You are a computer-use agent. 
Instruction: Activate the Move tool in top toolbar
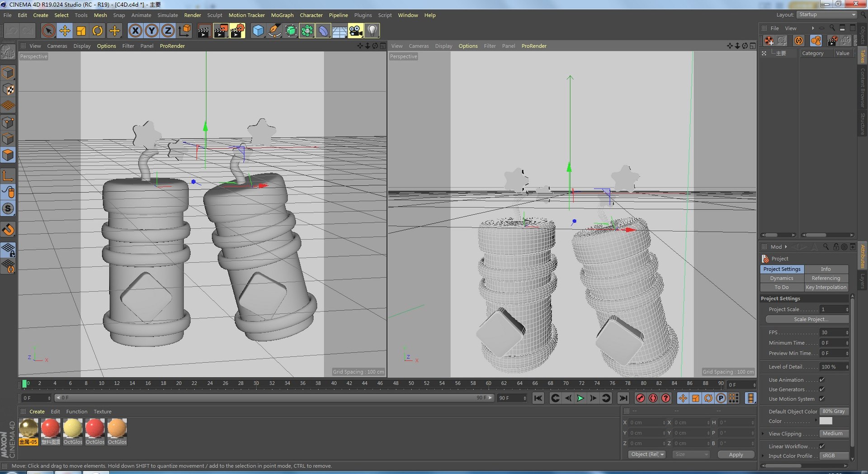coord(65,31)
